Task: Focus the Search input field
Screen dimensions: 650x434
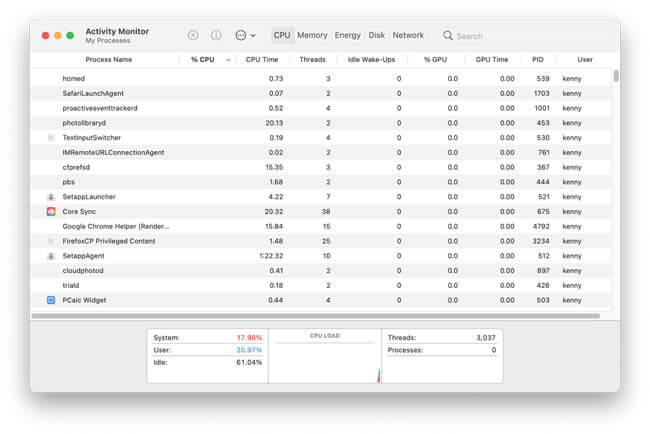Action: 526,36
